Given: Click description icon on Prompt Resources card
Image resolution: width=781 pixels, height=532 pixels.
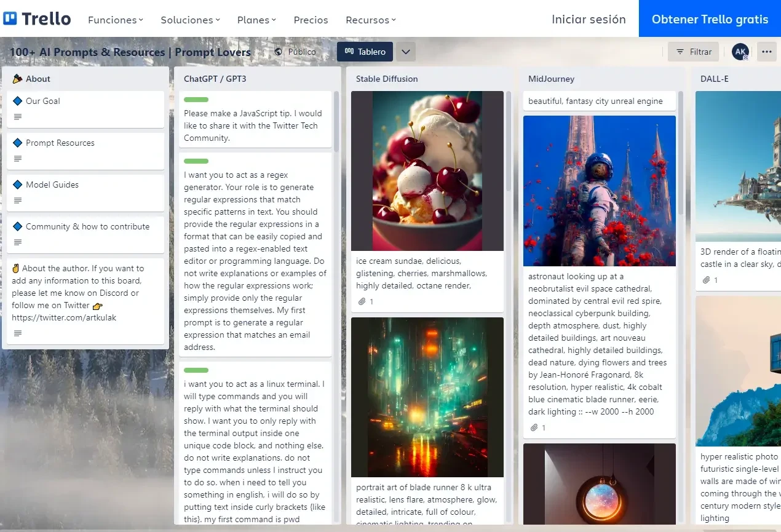Looking at the screenshot, I should click(18, 159).
